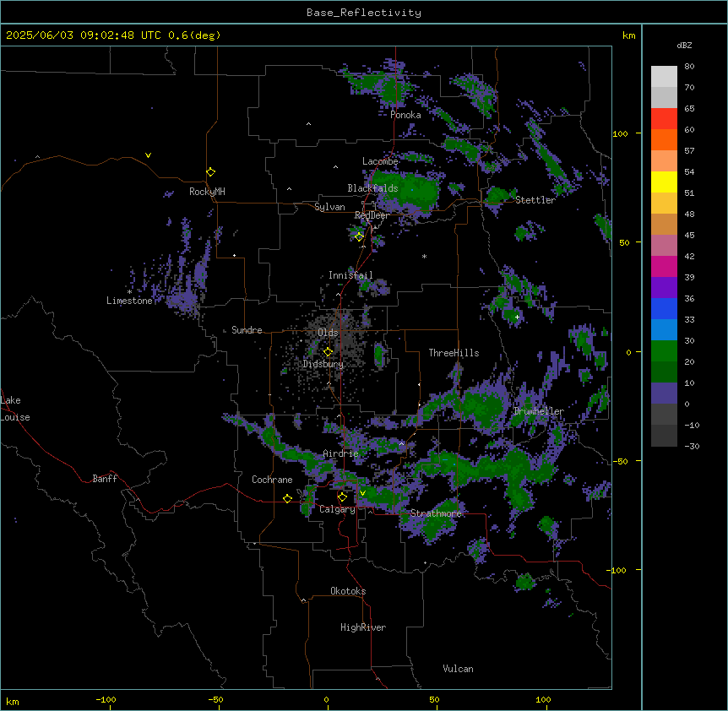Click the 50 tick label on the bottom axis

tap(434, 699)
